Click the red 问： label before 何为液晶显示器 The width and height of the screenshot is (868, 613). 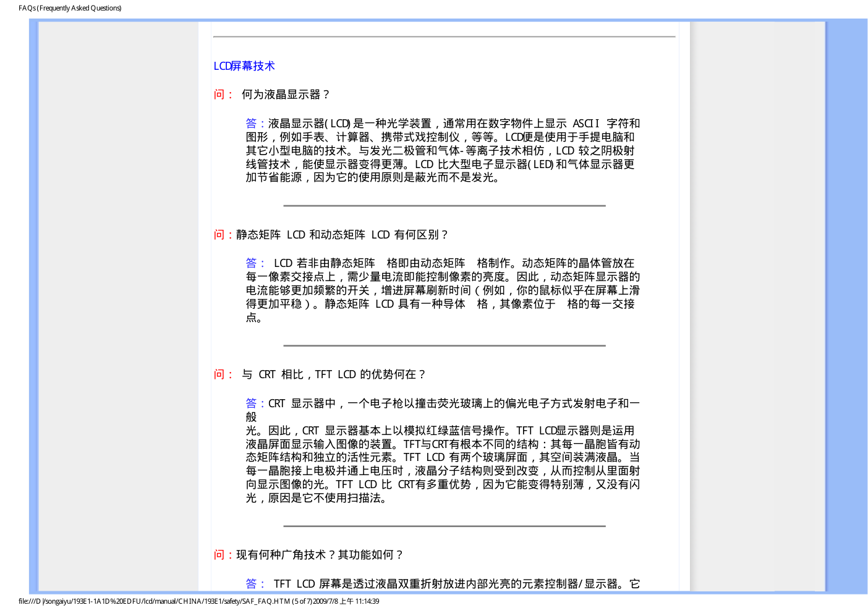[223, 95]
